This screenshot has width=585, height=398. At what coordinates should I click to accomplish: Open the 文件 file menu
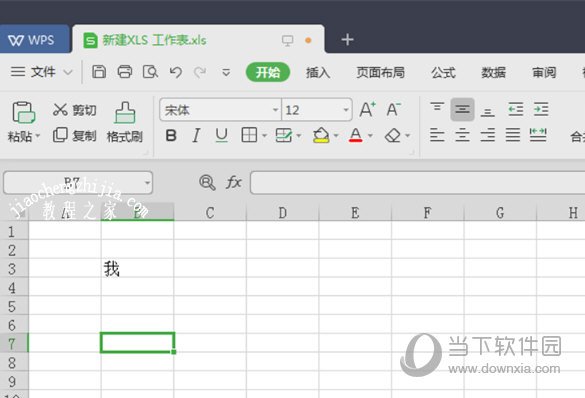(41, 72)
